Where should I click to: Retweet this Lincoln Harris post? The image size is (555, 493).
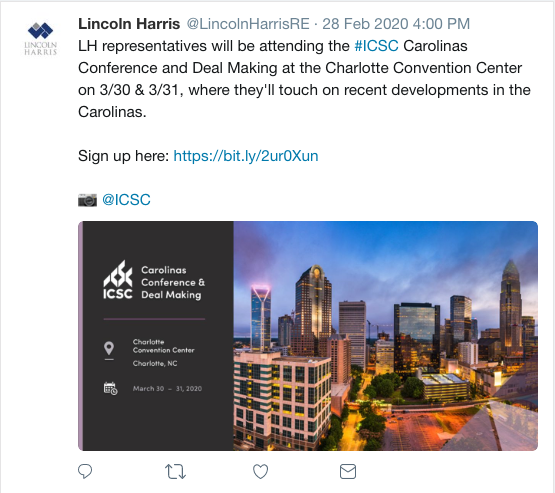(x=175, y=471)
